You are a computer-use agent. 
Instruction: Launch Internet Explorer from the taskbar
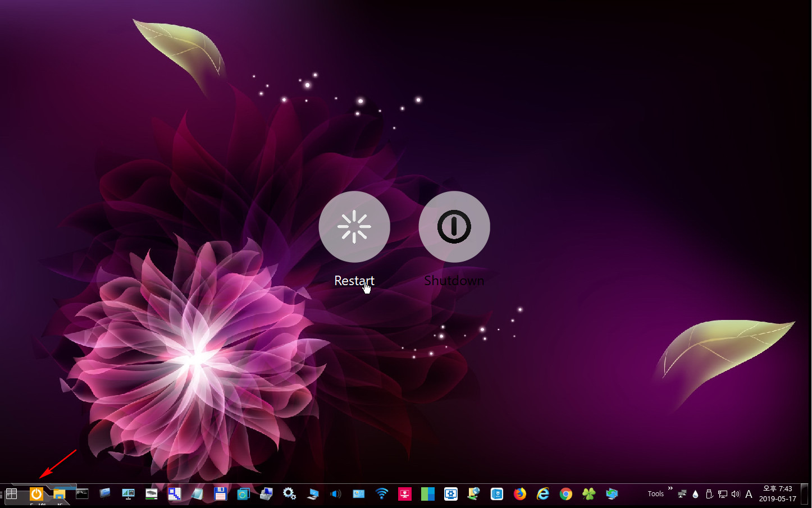[x=543, y=494]
